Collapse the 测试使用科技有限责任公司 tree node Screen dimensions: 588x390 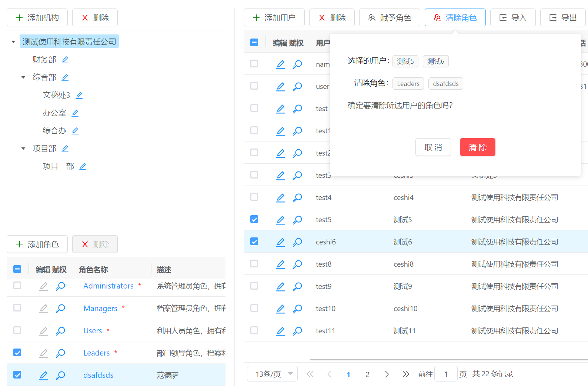pos(13,42)
